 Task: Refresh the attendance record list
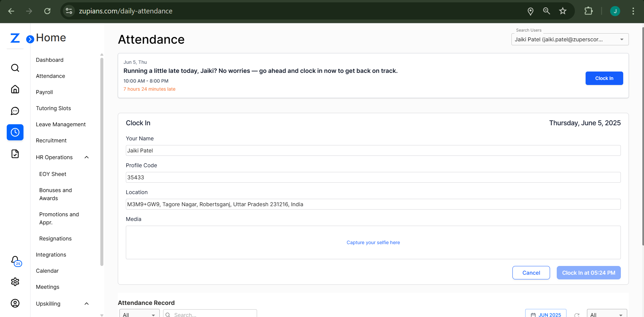point(577,315)
